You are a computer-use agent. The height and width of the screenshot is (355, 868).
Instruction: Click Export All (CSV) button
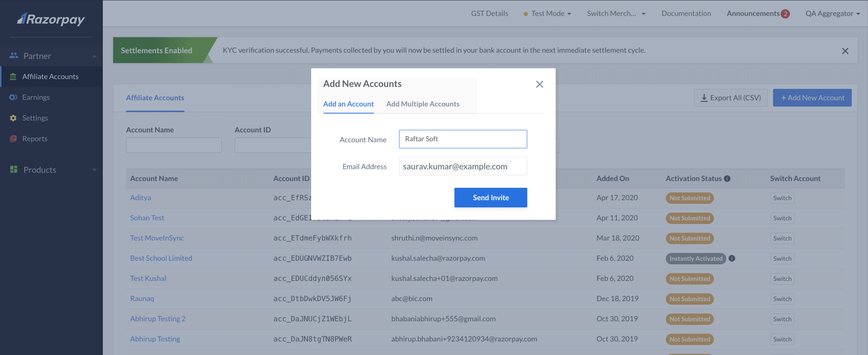click(730, 98)
